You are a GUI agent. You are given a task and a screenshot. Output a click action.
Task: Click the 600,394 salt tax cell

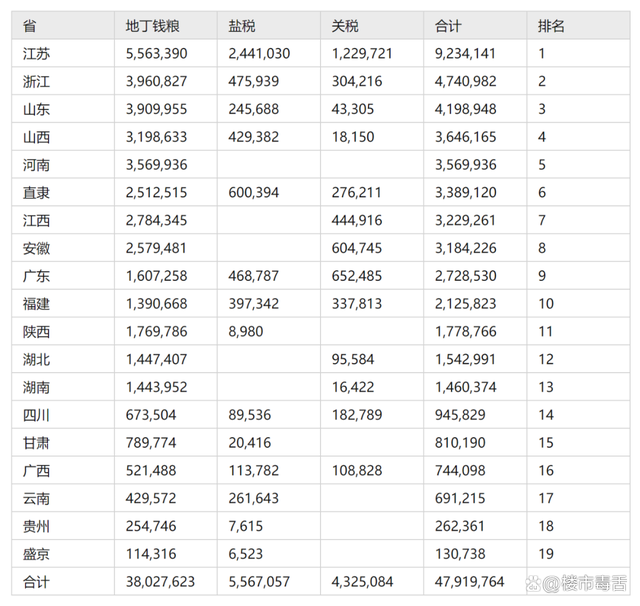(x=259, y=192)
